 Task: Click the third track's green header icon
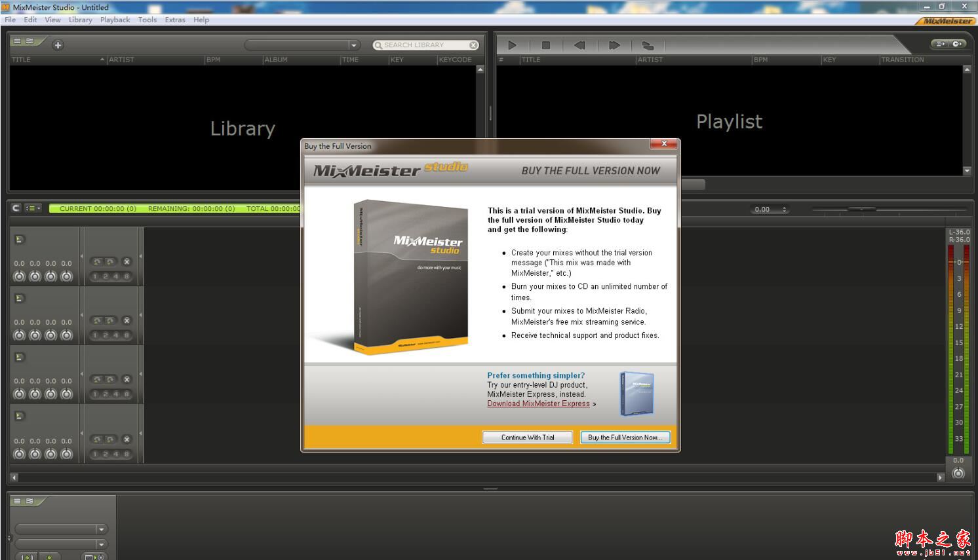pos(20,358)
